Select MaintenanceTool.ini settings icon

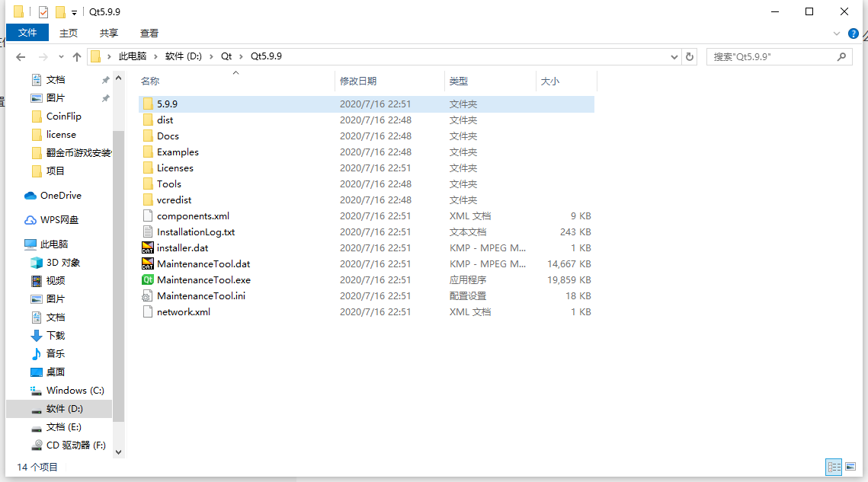point(147,296)
